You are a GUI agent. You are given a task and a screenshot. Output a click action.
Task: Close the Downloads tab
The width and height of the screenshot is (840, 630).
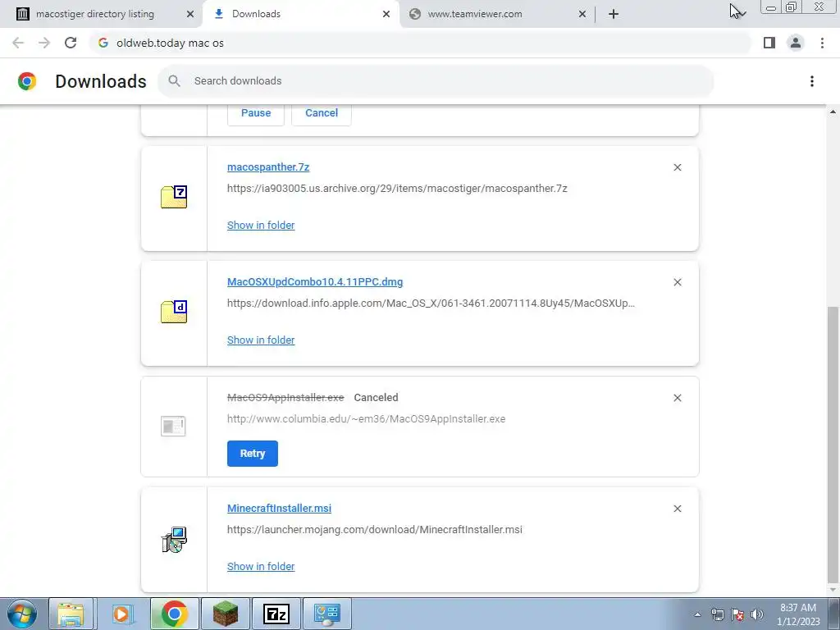click(x=386, y=14)
